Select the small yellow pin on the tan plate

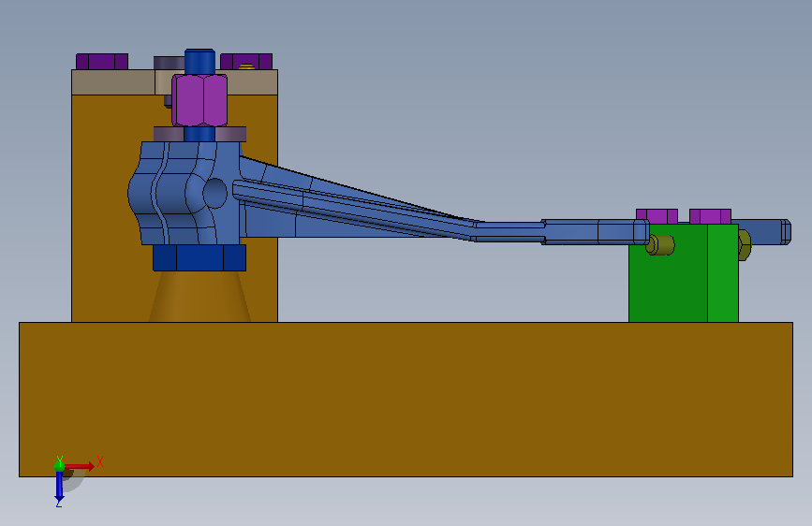246,66
